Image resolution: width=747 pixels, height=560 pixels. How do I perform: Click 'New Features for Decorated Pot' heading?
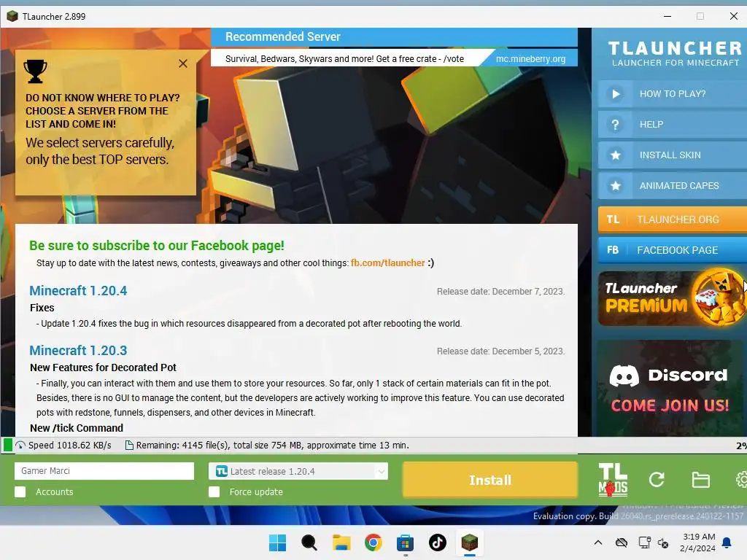pyautogui.click(x=103, y=367)
